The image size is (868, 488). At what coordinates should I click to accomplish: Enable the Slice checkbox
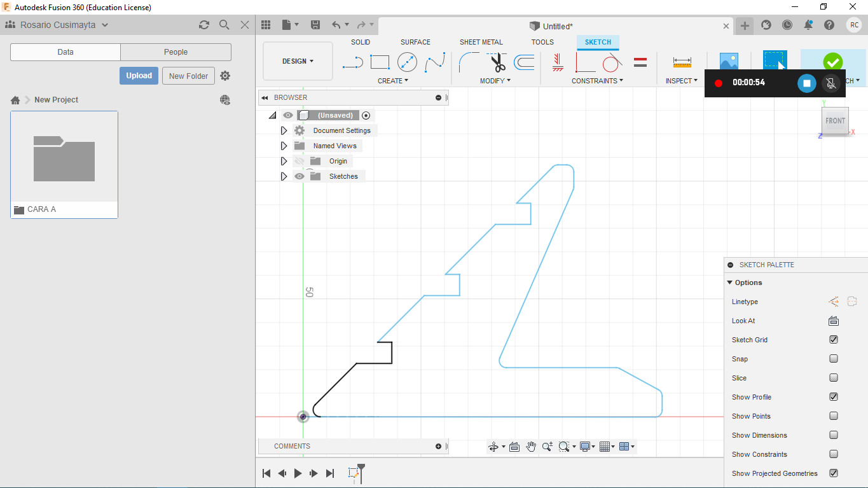tap(834, 378)
